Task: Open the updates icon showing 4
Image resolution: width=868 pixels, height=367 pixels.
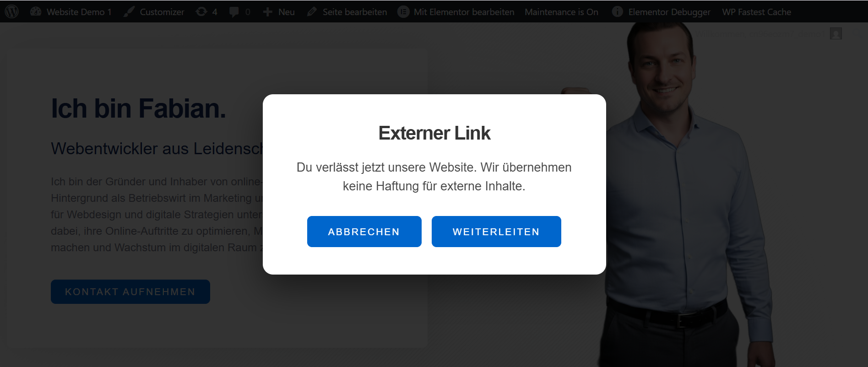Action: (x=201, y=12)
